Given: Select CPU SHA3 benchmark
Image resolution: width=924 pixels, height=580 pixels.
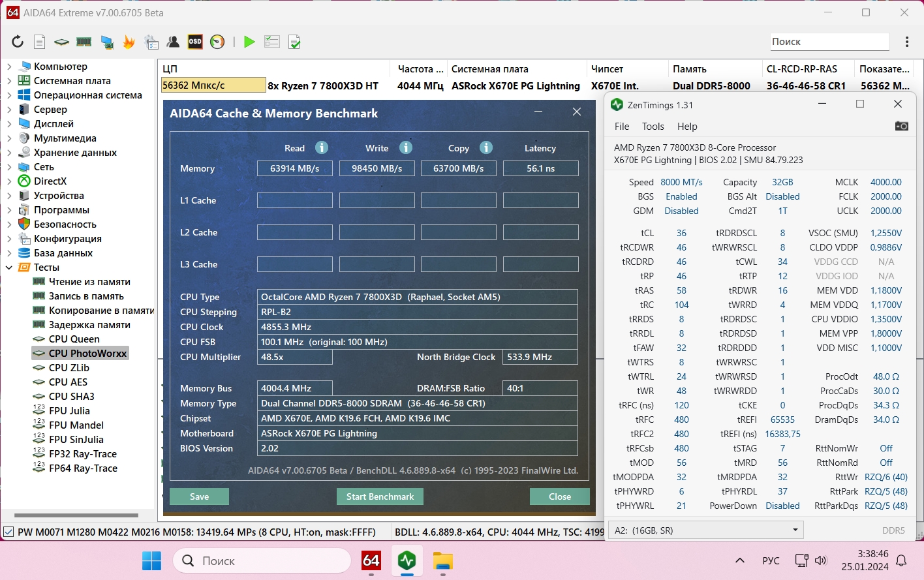Looking at the screenshot, I should click(x=71, y=397).
